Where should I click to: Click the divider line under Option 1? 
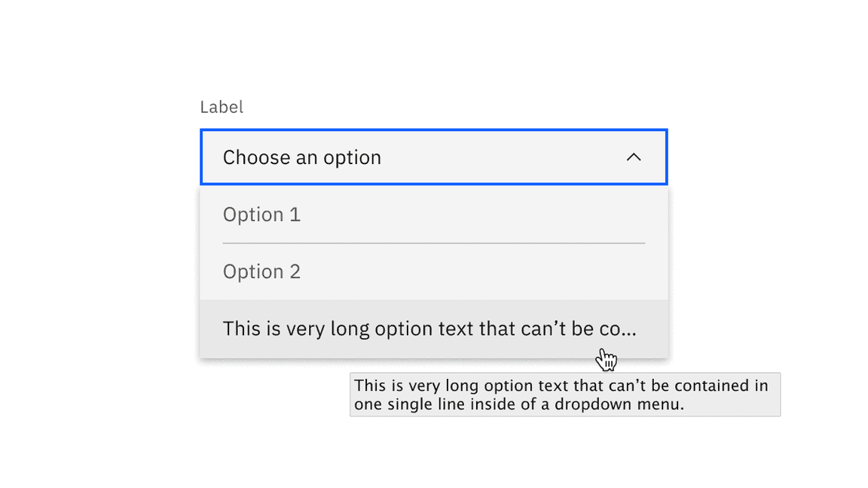433,242
